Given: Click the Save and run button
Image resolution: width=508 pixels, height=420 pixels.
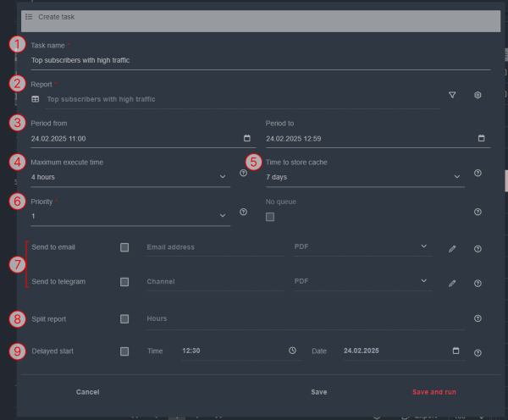Looking at the screenshot, I should point(433,392).
